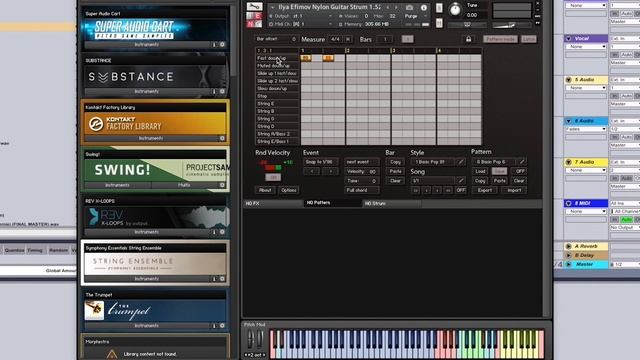
Task: Open settings gear on Substance library
Action: 222,91
